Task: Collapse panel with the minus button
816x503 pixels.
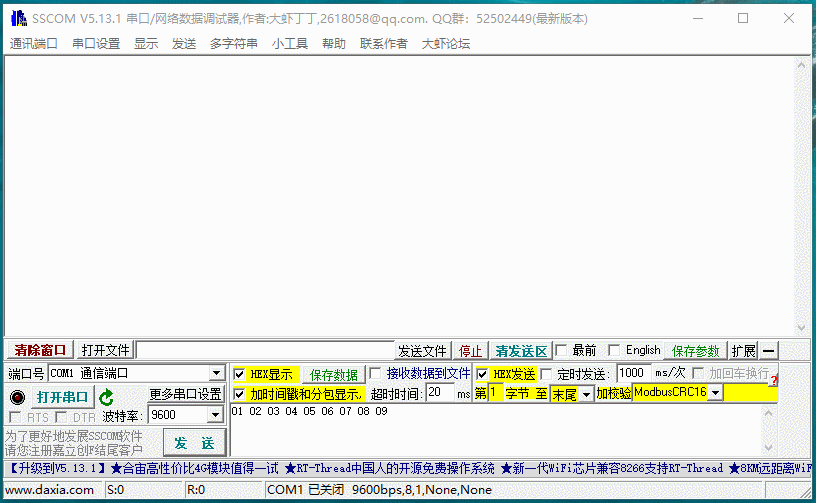Action: click(768, 351)
